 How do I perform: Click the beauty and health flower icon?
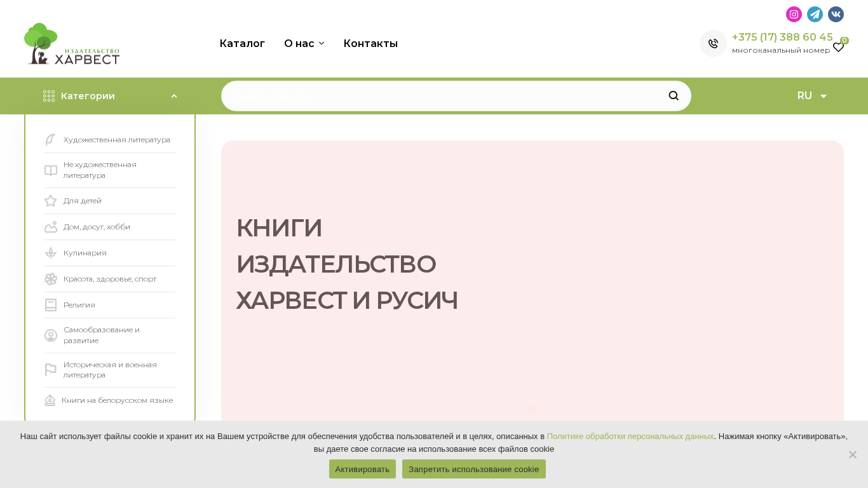(51, 279)
